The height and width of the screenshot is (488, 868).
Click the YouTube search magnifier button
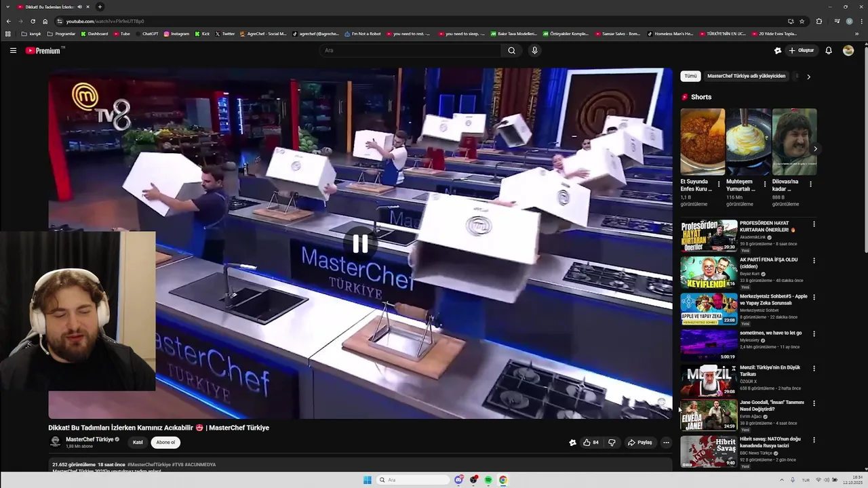click(x=511, y=50)
